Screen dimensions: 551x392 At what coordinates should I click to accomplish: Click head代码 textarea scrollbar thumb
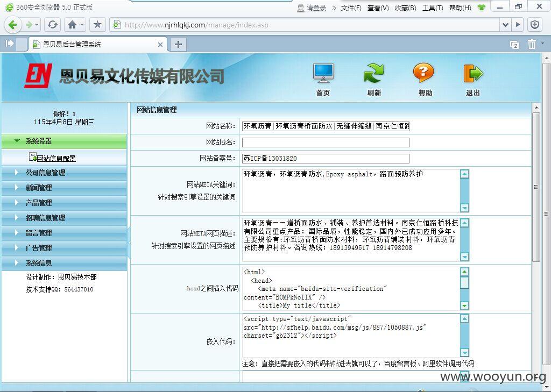[464, 282]
